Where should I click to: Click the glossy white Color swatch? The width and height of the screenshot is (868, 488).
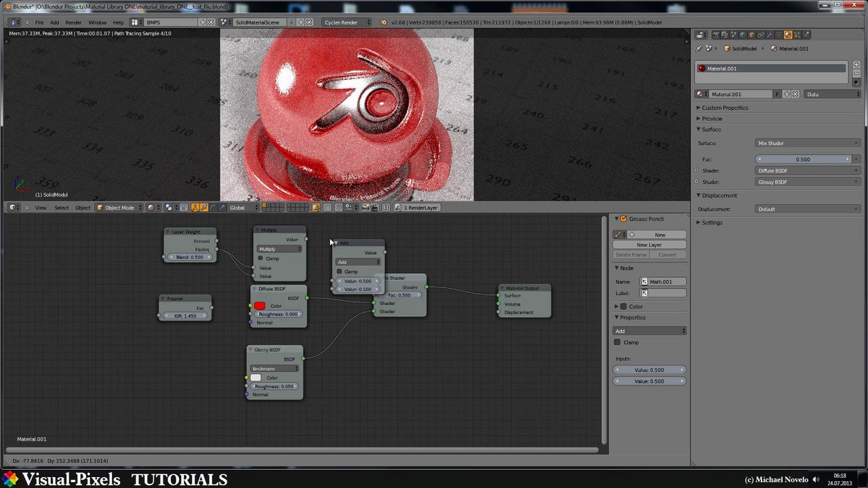[x=256, y=378]
